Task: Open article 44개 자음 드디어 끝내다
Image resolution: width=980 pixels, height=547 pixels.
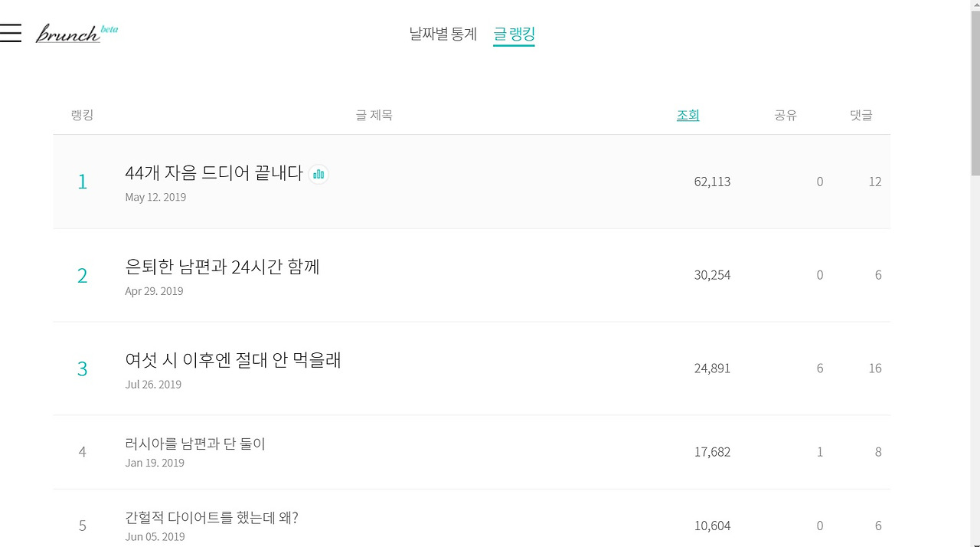Action: [x=214, y=173]
